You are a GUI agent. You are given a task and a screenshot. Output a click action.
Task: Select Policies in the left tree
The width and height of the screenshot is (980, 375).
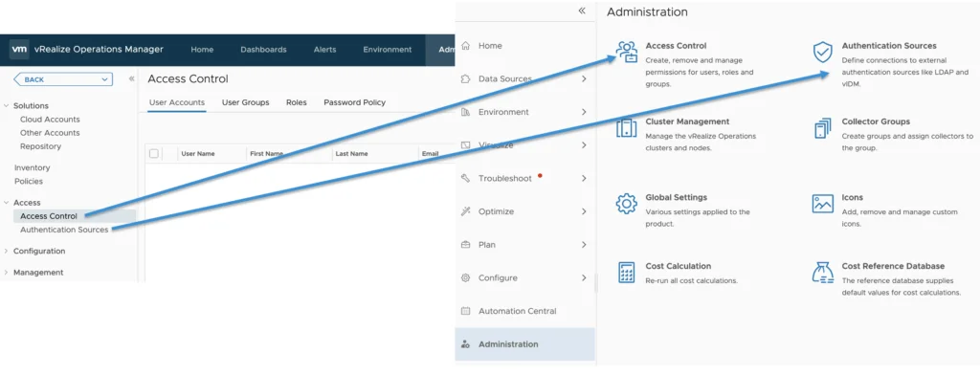[29, 181]
